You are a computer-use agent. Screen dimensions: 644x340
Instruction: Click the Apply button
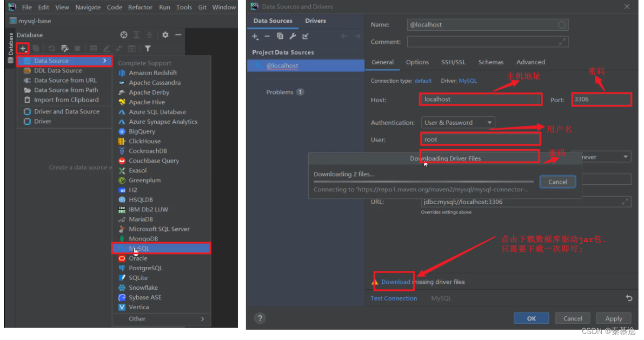pyautogui.click(x=614, y=318)
